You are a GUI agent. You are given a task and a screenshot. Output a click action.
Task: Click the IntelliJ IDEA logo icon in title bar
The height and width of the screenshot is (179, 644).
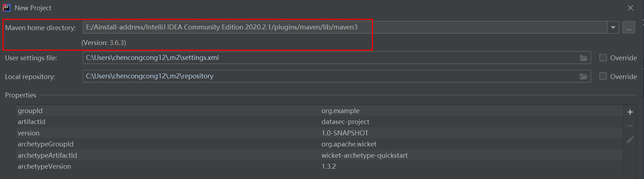(x=7, y=7)
